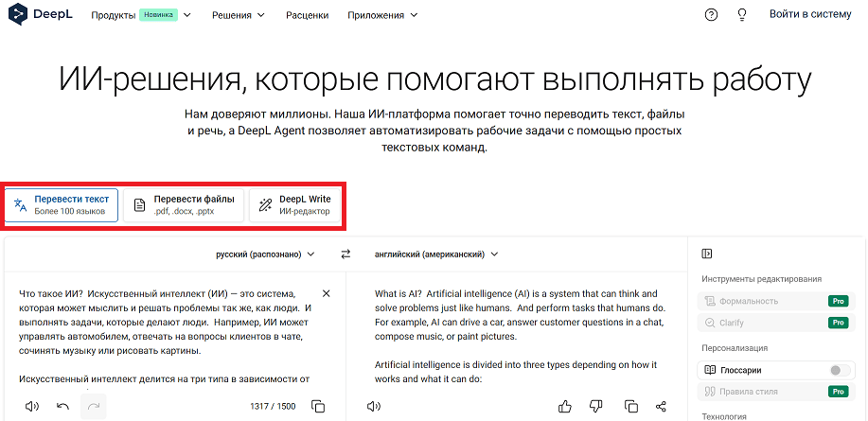Copy the Russian source text
Image resolution: width=868 pixels, height=421 pixels.
coord(318,407)
